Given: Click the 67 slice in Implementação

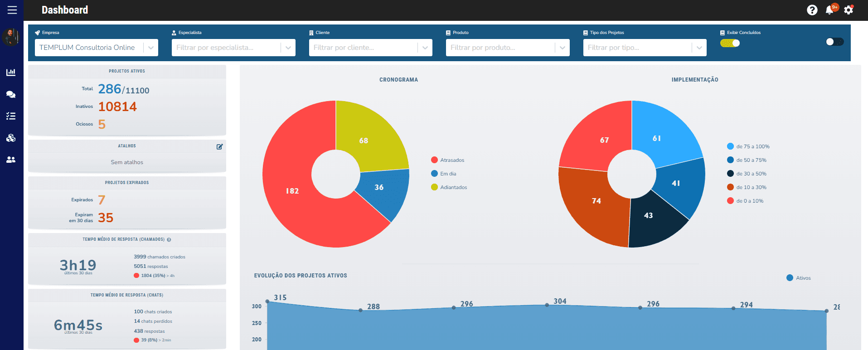Looking at the screenshot, I should click(x=604, y=140).
